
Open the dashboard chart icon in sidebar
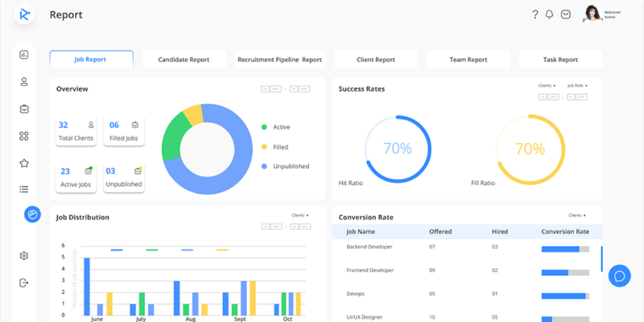pos(24,55)
